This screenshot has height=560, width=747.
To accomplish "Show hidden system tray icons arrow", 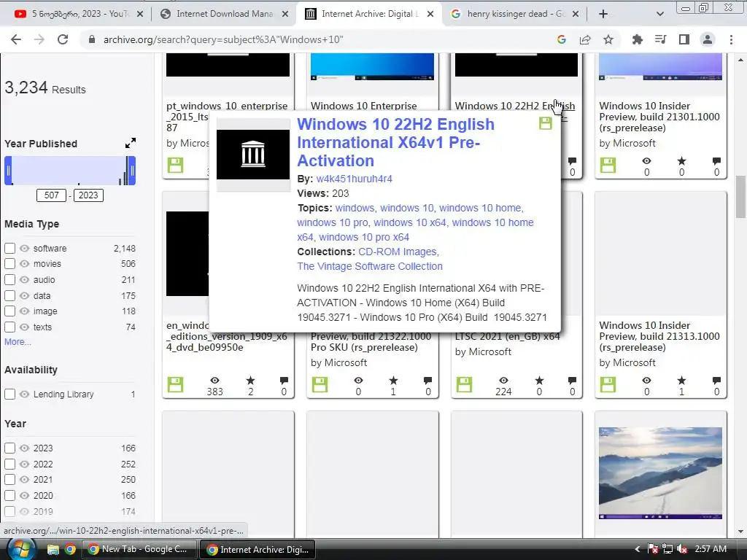I will point(637,549).
